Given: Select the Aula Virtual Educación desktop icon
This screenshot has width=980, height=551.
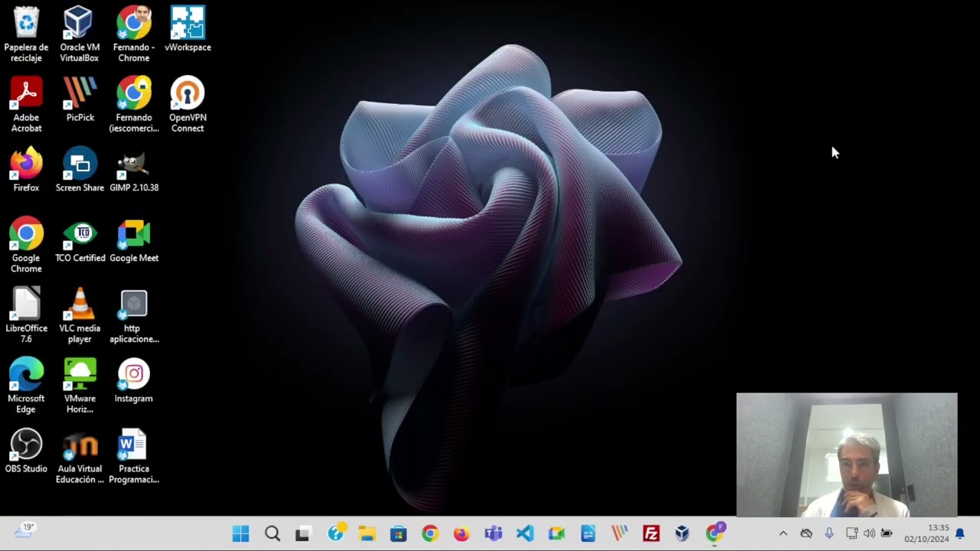Looking at the screenshot, I should (80, 456).
